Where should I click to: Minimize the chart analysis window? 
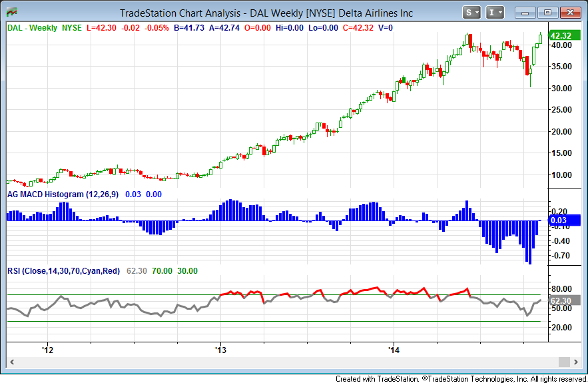525,13
